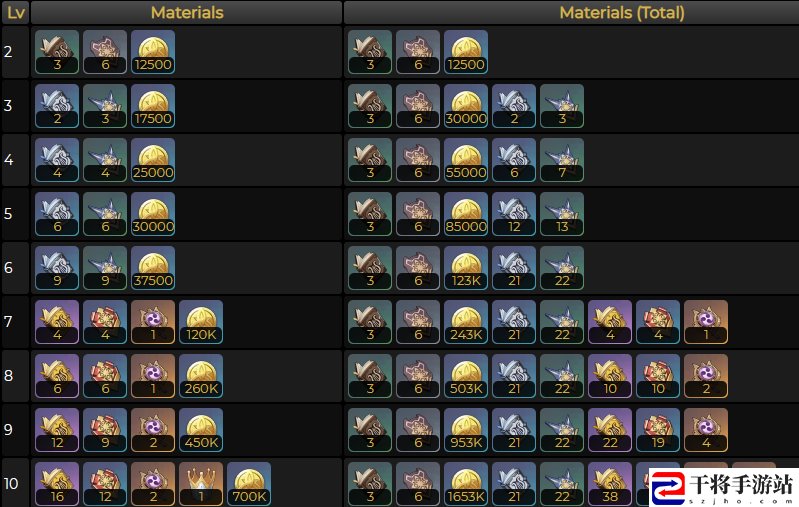799x507 pixels.
Task: Click the purple book total 22 in level 9 row
Action: (x=610, y=430)
